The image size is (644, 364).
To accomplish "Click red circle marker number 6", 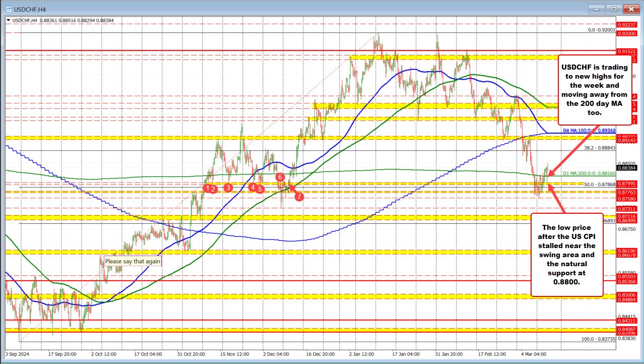I will (x=280, y=177).
